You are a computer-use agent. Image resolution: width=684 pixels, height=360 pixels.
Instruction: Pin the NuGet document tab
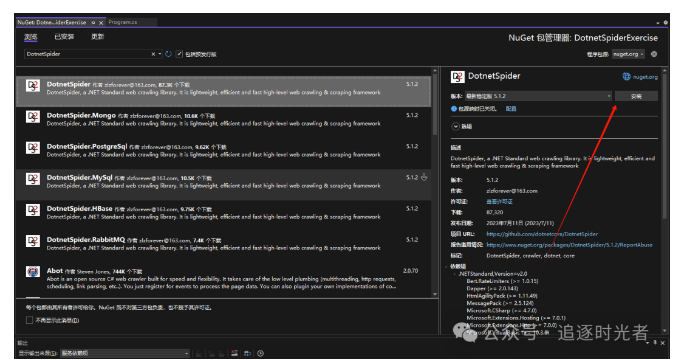tap(93, 22)
